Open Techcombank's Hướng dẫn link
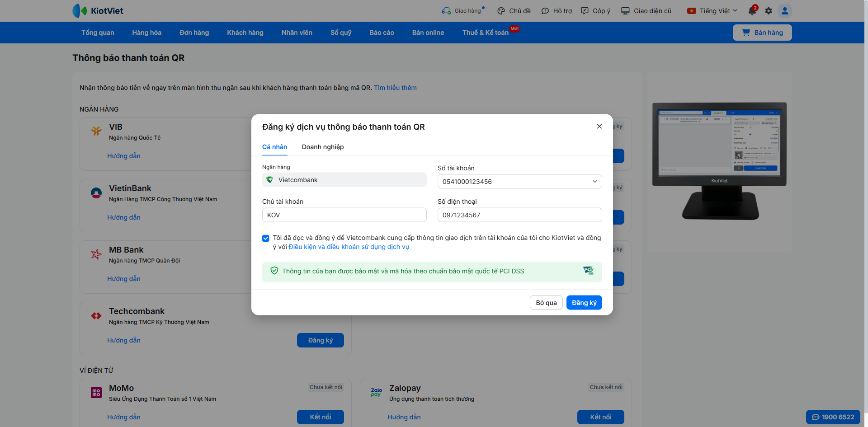 [124, 340]
